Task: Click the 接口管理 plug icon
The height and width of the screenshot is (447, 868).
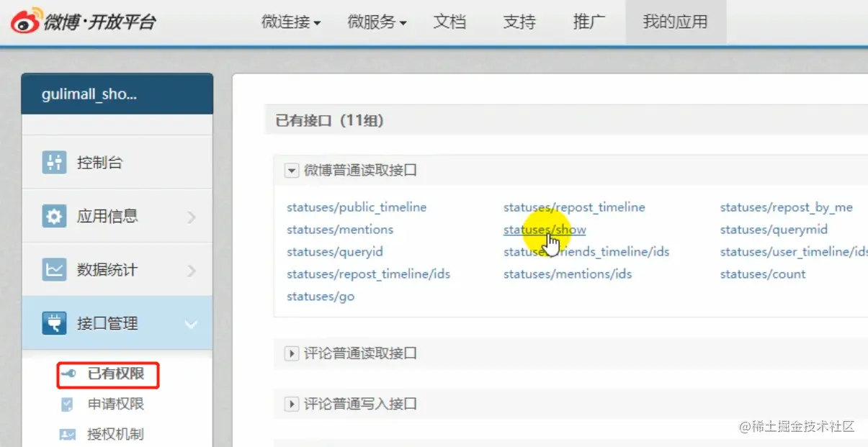Action: pos(53,322)
